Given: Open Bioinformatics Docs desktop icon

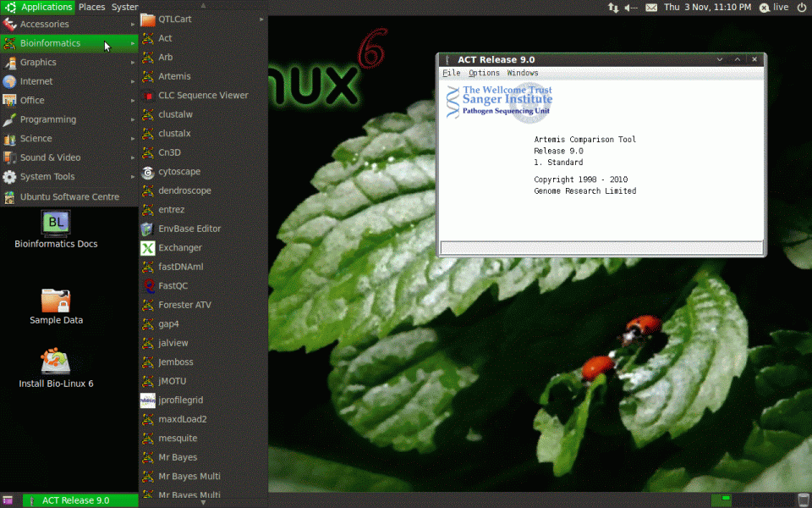Looking at the screenshot, I should 56,229.
